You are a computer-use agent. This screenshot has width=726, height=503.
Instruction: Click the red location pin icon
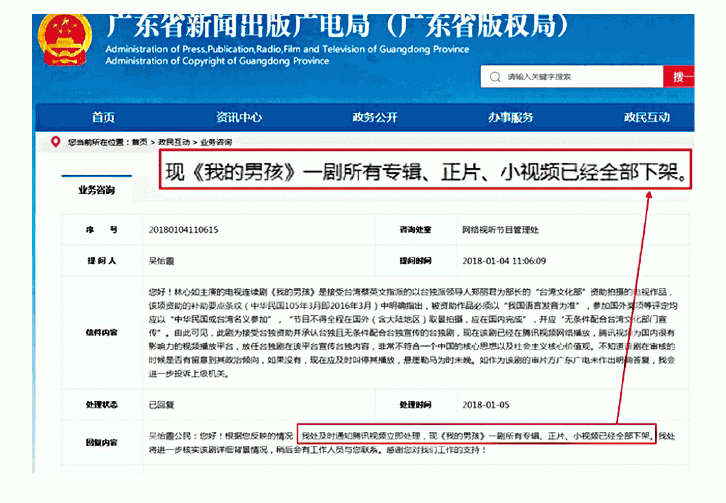55,142
